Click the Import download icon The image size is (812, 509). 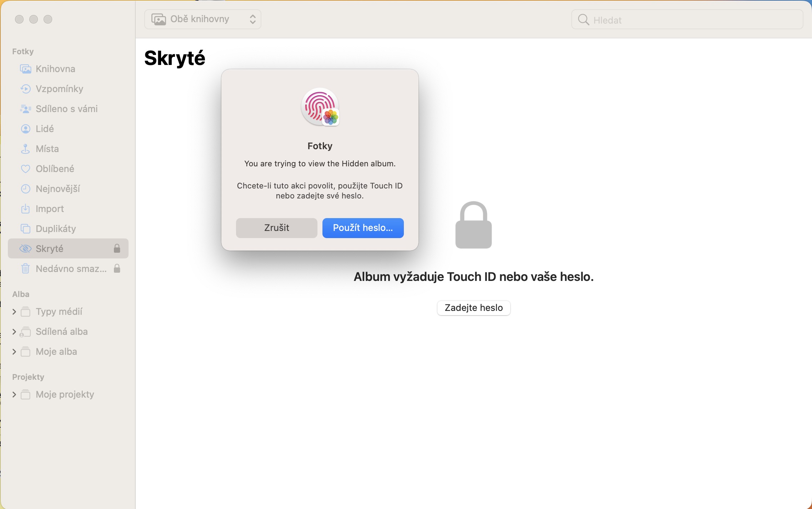click(25, 209)
